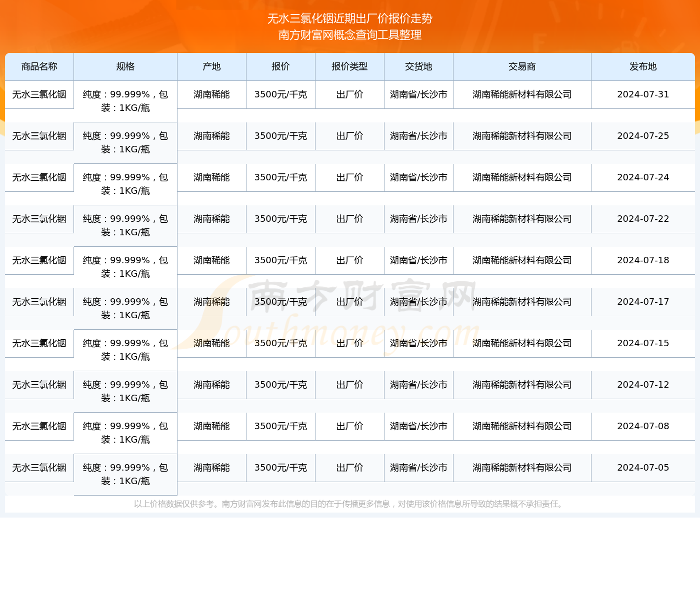
Task: Click the spec cell in the 2024-07-22 row
Action: point(125,226)
